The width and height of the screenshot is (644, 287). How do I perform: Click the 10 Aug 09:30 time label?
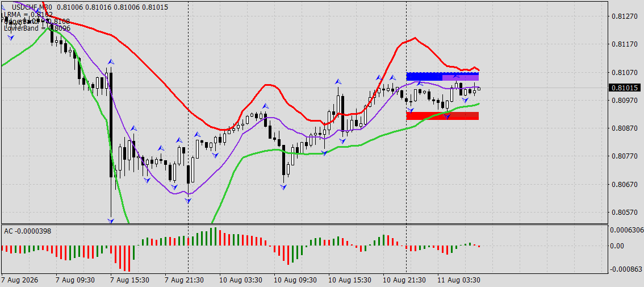pyautogui.click(x=295, y=280)
